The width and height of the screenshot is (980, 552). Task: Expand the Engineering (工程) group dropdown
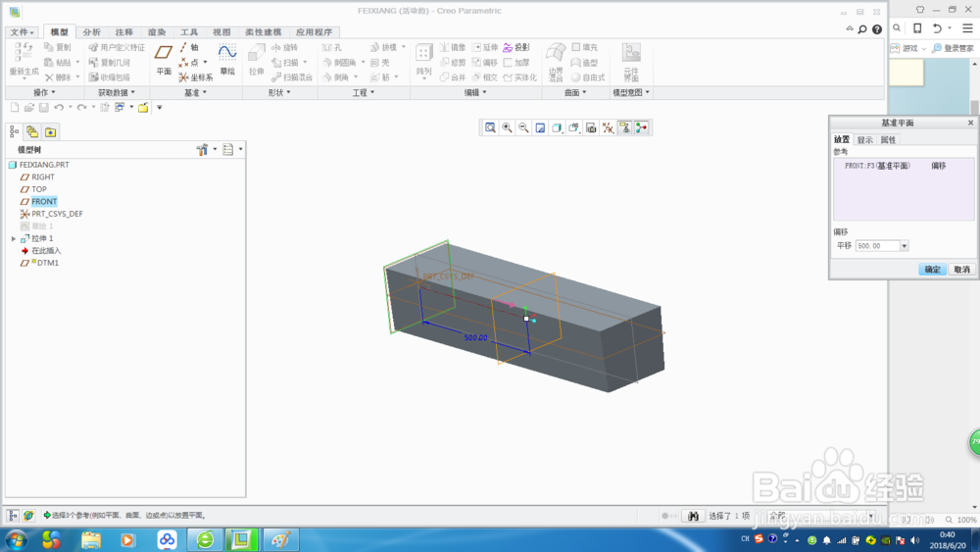pos(364,92)
